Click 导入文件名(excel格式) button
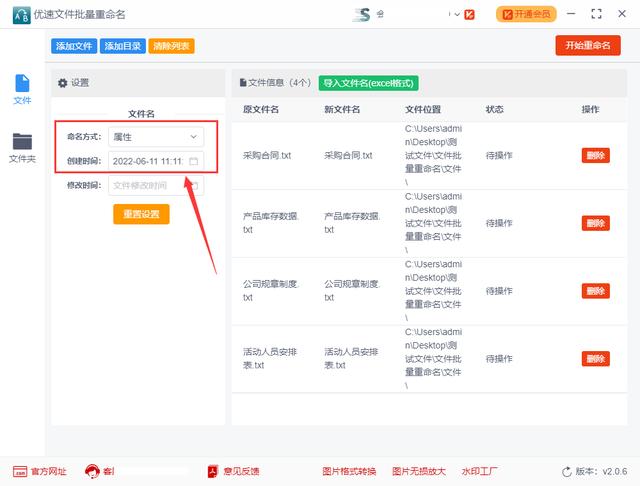This screenshot has height=486, width=640. coord(369,83)
